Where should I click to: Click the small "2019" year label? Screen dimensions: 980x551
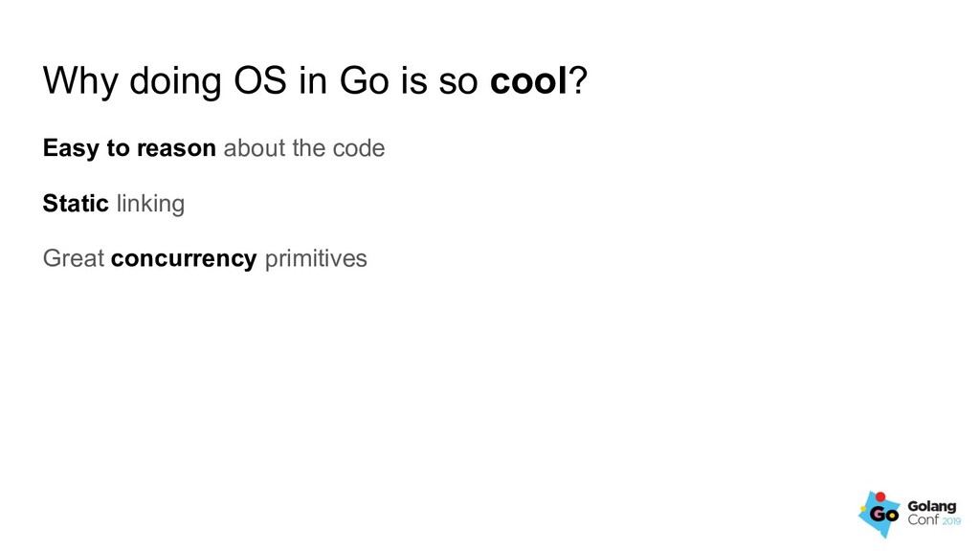click(x=950, y=521)
